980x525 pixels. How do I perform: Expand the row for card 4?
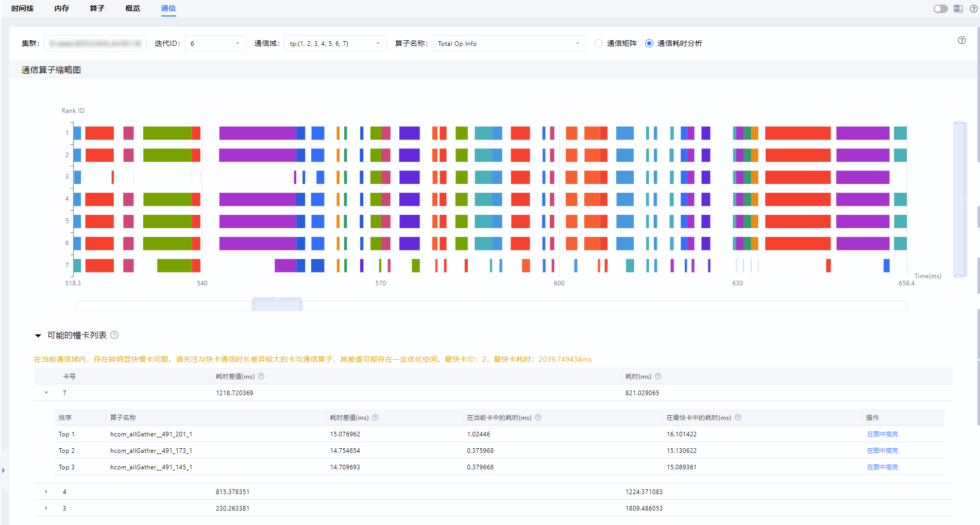pyautogui.click(x=46, y=492)
